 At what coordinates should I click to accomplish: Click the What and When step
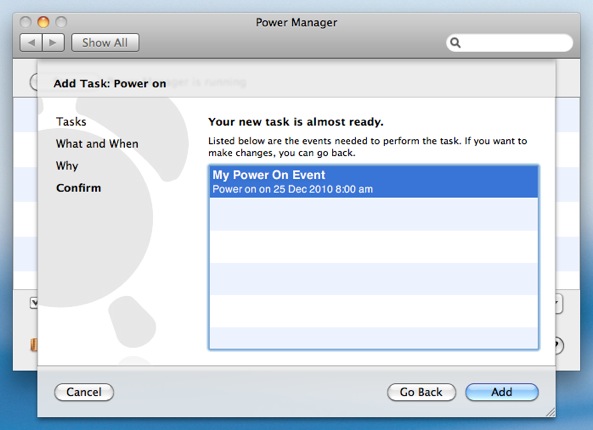click(97, 144)
